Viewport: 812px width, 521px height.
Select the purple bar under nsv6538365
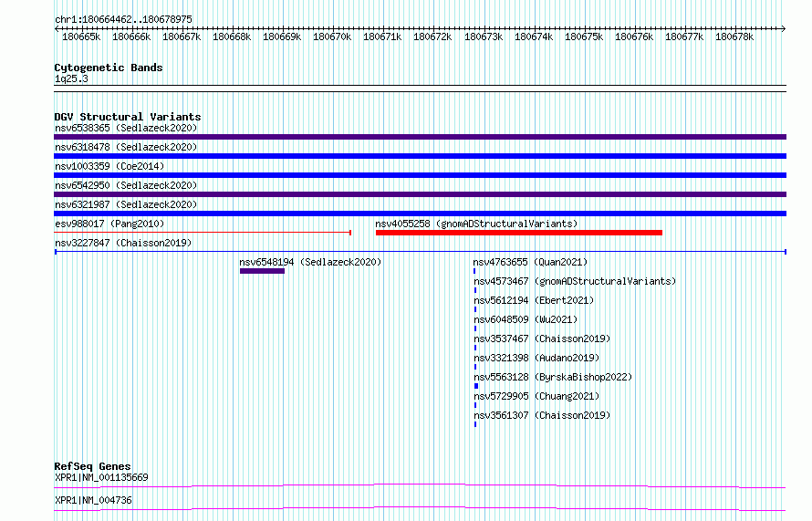pos(420,137)
